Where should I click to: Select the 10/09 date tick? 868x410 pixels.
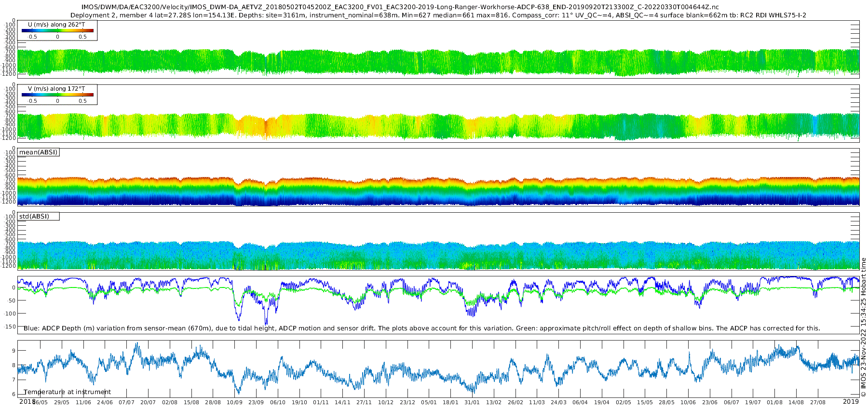pyautogui.click(x=234, y=402)
